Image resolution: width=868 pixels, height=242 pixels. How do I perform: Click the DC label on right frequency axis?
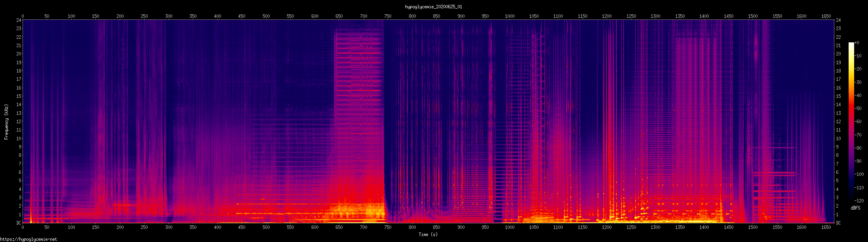point(838,223)
